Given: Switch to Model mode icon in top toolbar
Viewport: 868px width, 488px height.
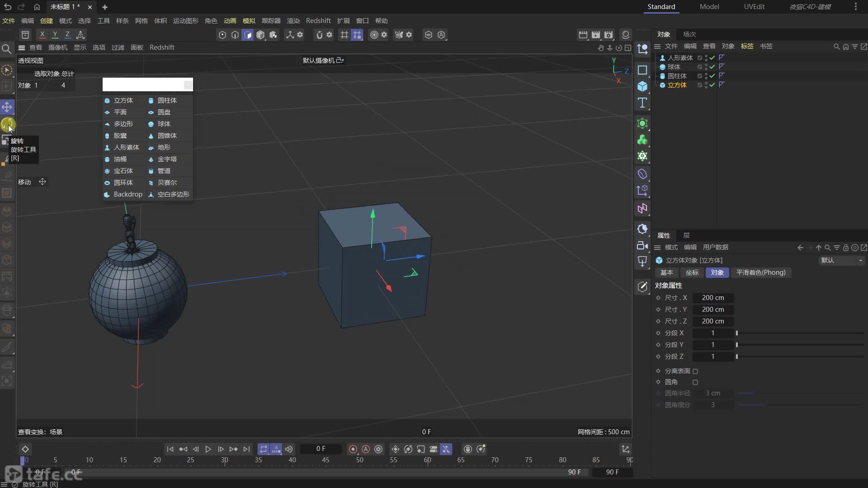Looking at the screenshot, I should click(x=260, y=35).
